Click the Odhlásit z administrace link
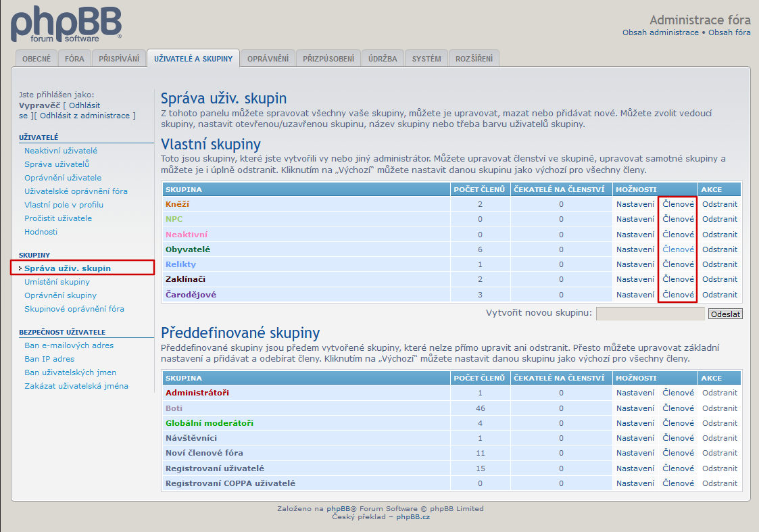This screenshot has height=532, width=759. pyautogui.click(x=84, y=116)
